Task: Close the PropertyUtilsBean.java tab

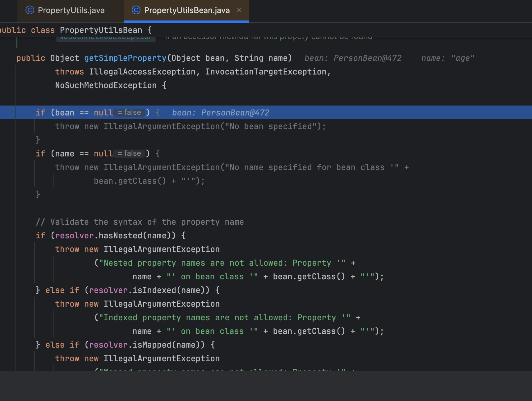Action: coord(239,10)
